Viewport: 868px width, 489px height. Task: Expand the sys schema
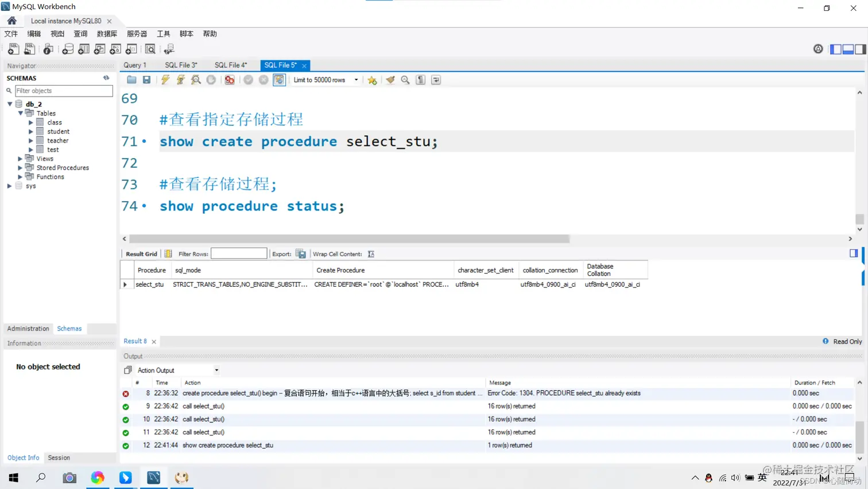[x=10, y=186]
